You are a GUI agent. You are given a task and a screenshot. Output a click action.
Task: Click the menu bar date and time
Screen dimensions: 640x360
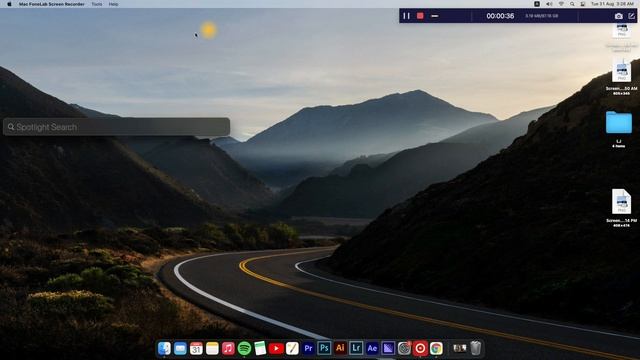[x=612, y=4]
